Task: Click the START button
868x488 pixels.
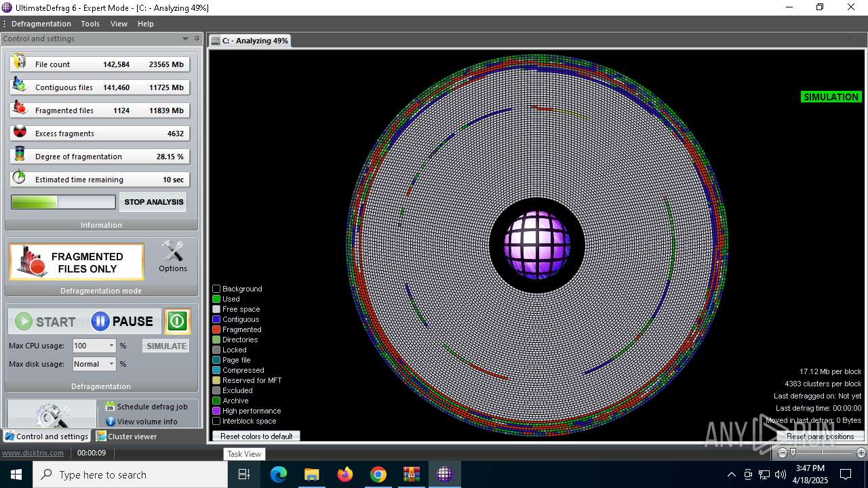Action: point(46,321)
